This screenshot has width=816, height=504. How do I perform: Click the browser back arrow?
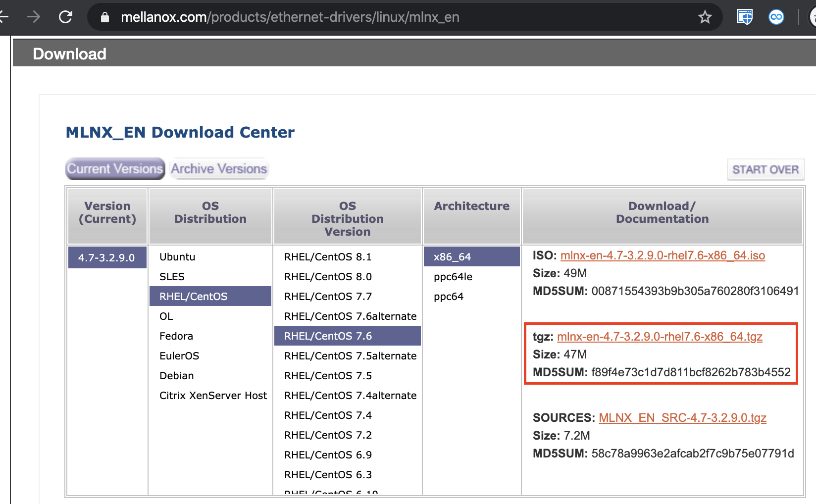click(3, 17)
